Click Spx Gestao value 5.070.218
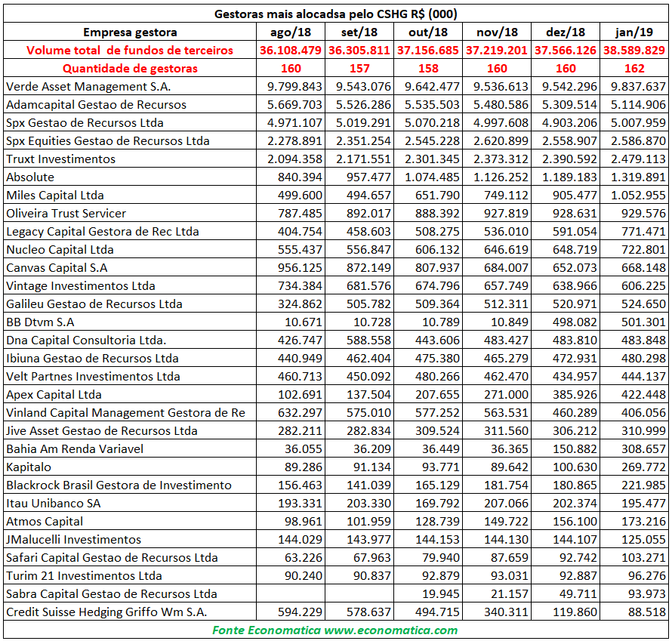Screen dimensions: 672x641 point(432,122)
